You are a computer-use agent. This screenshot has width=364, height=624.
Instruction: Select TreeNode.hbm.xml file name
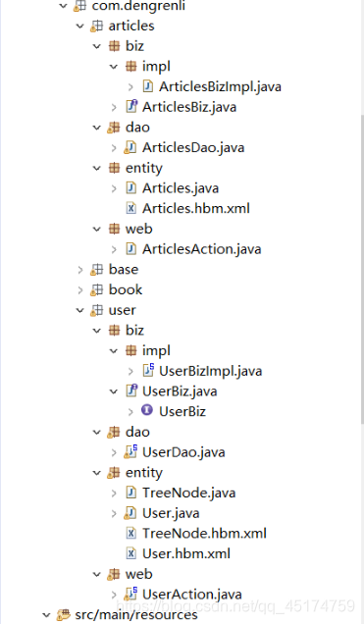204,534
